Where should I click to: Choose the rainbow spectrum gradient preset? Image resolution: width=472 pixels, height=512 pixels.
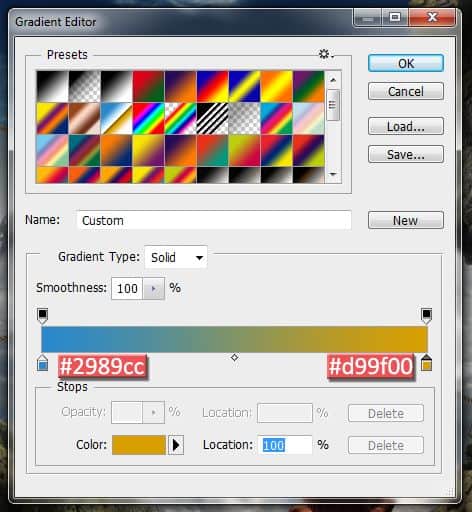coord(148,118)
